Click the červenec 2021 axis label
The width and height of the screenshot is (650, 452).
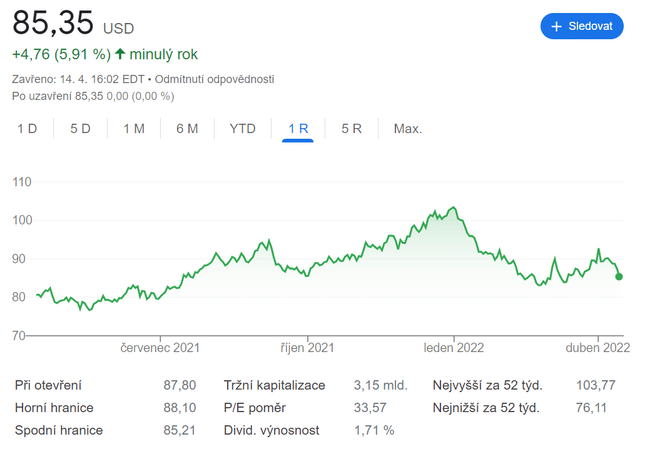coord(160,348)
